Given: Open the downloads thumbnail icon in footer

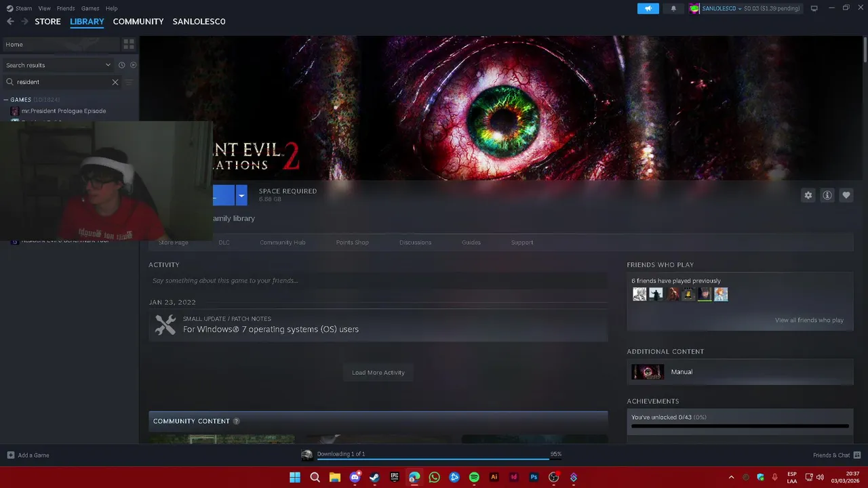Looking at the screenshot, I should click(307, 455).
